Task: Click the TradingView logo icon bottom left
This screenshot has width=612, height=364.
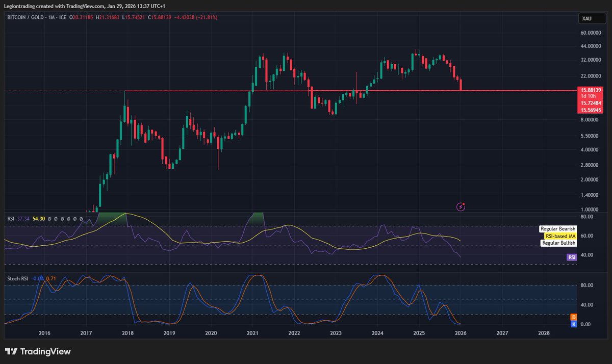Action: [11, 351]
